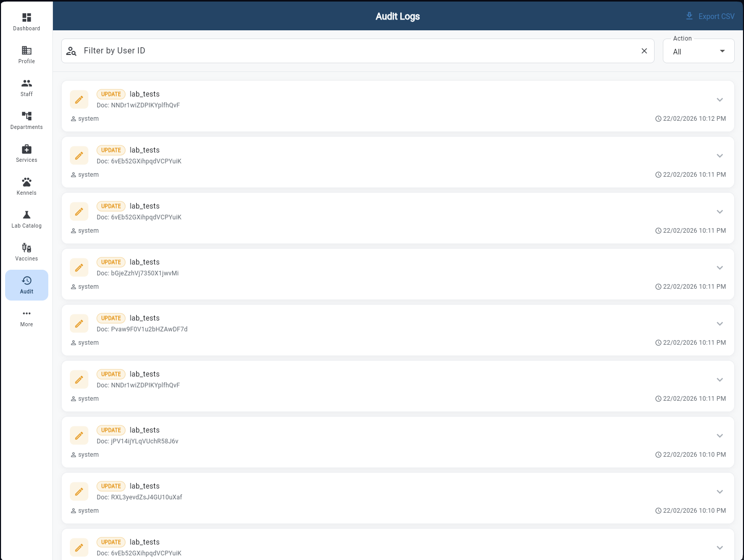This screenshot has height=560, width=744.
Task: Click the Filter by User ID field
Action: pos(308,50)
